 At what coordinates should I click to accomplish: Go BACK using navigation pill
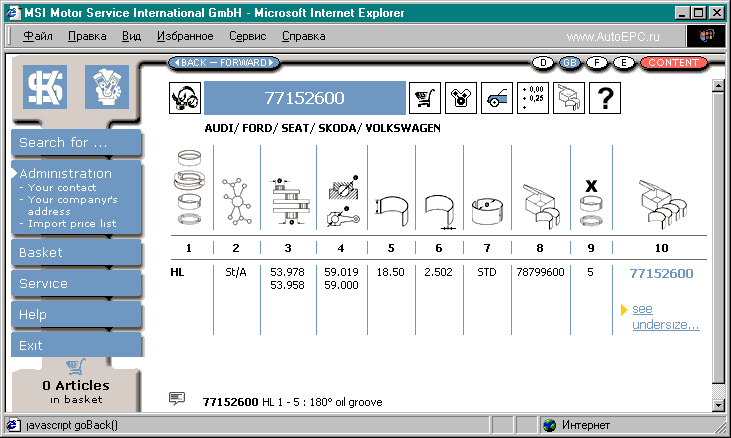pos(191,62)
